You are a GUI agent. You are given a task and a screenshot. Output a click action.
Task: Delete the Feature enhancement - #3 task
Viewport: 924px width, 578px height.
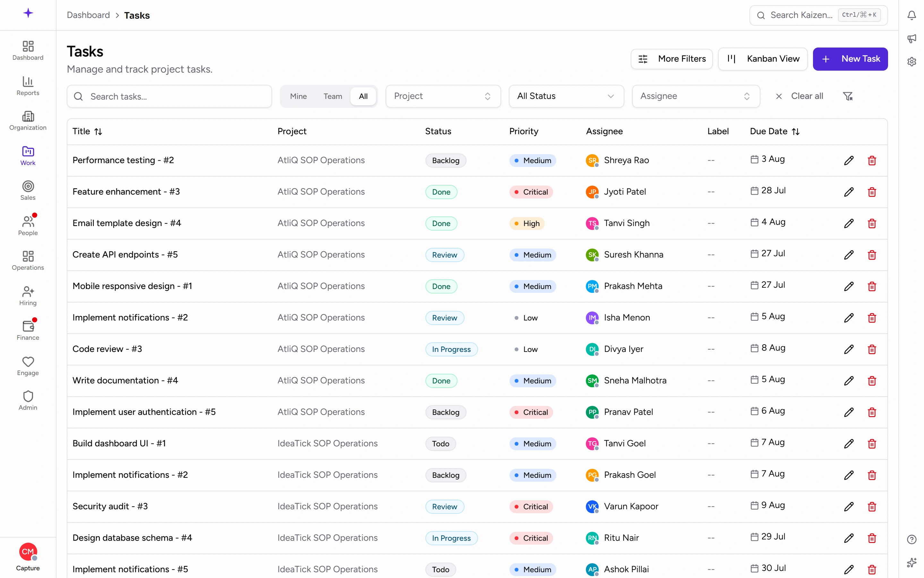[x=872, y=192]
